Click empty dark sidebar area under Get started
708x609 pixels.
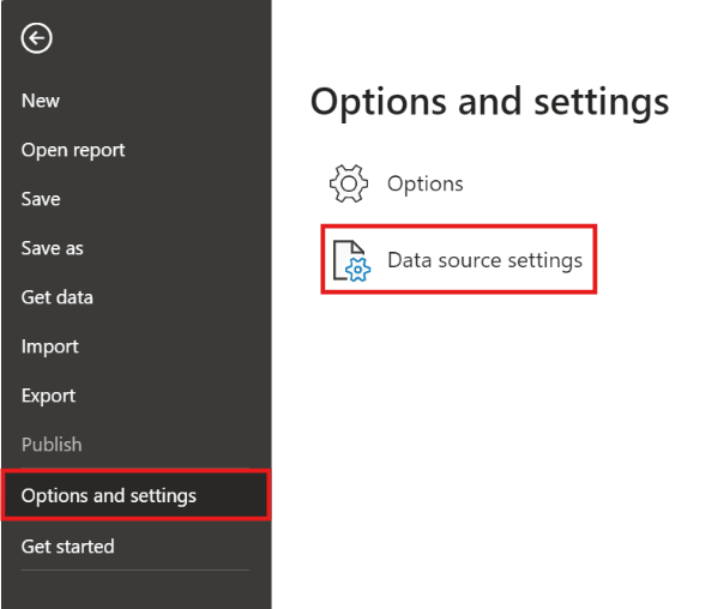coord(135,591)
